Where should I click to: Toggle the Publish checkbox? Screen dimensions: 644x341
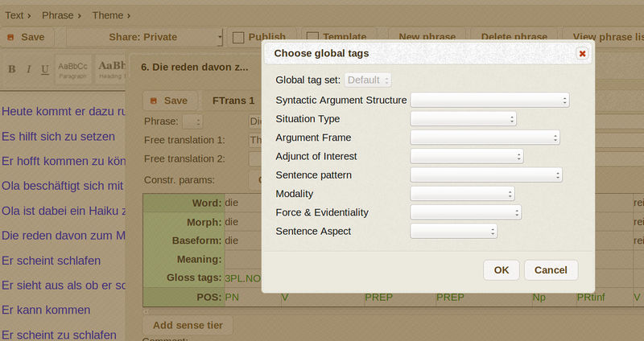coord(238,37)
